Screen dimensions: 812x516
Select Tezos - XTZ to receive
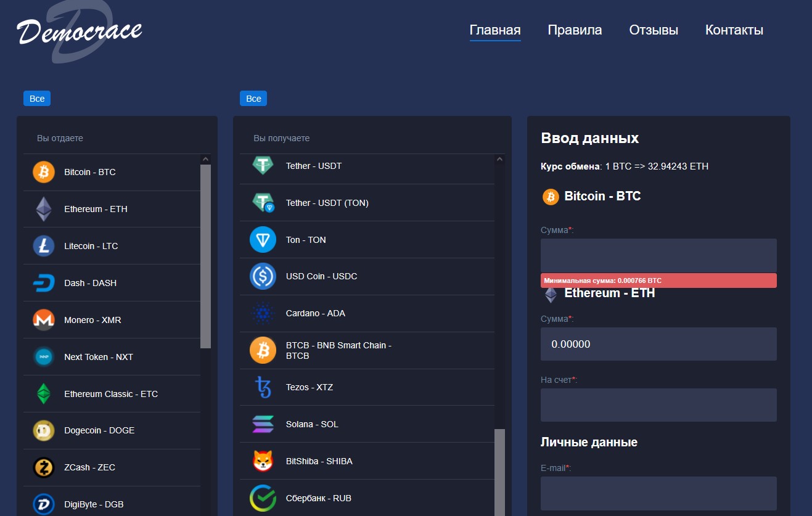(x=367, y=387)
